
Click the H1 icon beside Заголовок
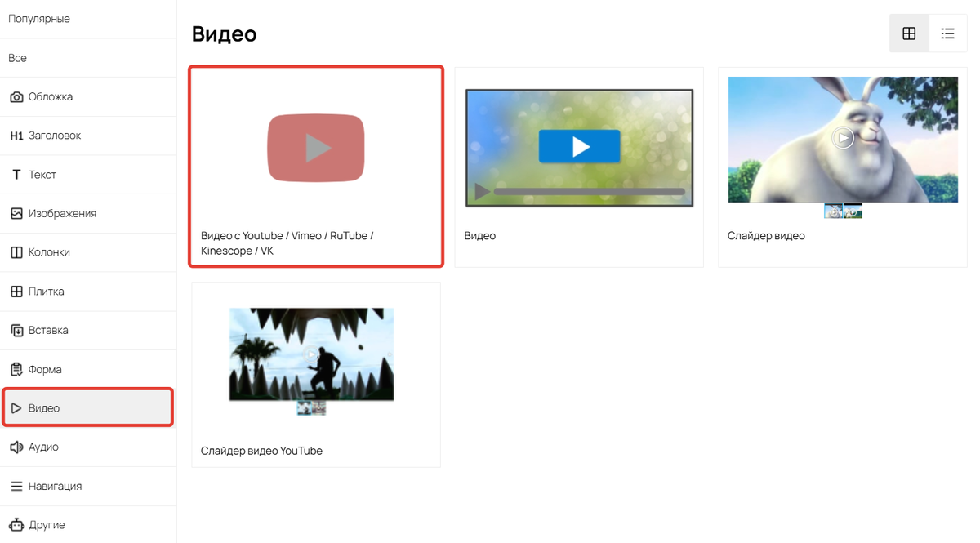16,136
